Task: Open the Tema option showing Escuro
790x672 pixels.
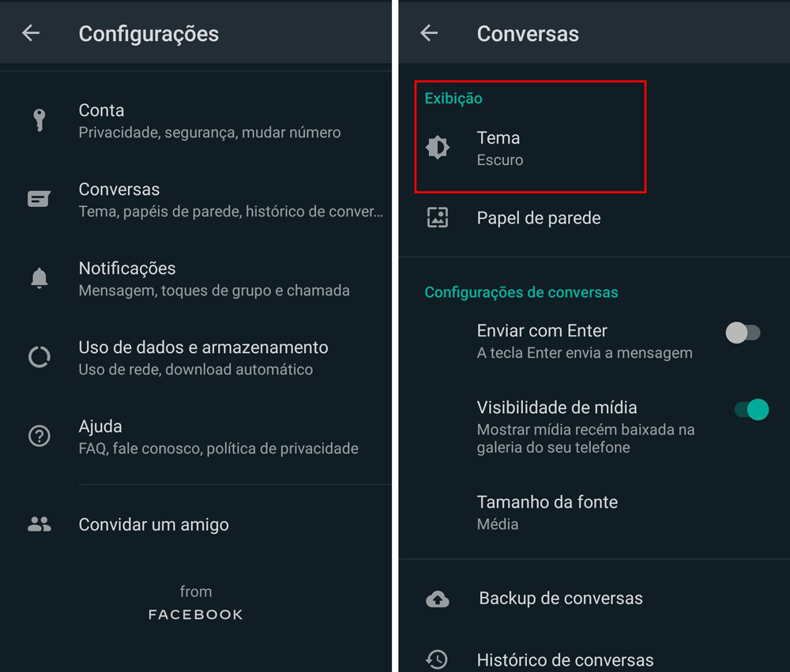Action: coord(530,148)
